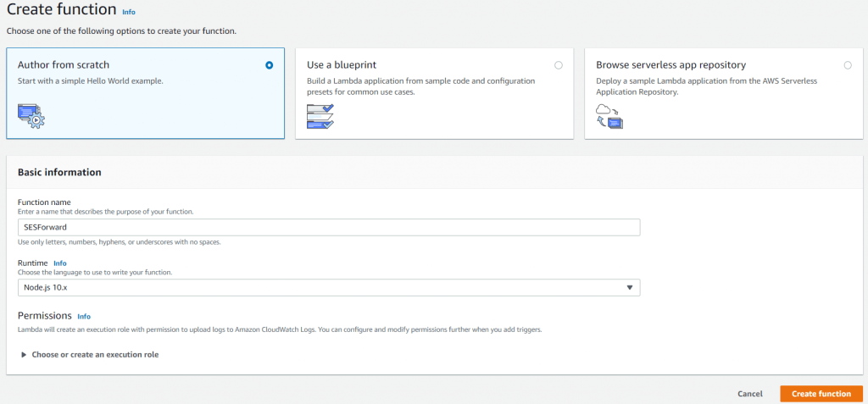The height and width of the screenshot is (404, 868).
Task: Click the blueprint card description text
Action: click(420, 86)
